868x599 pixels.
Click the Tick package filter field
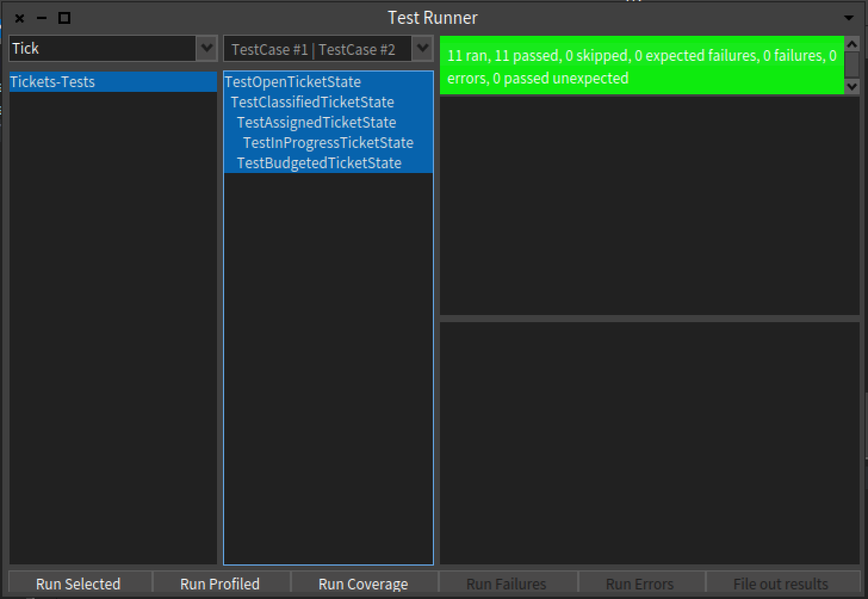click(x=102, y=48)
